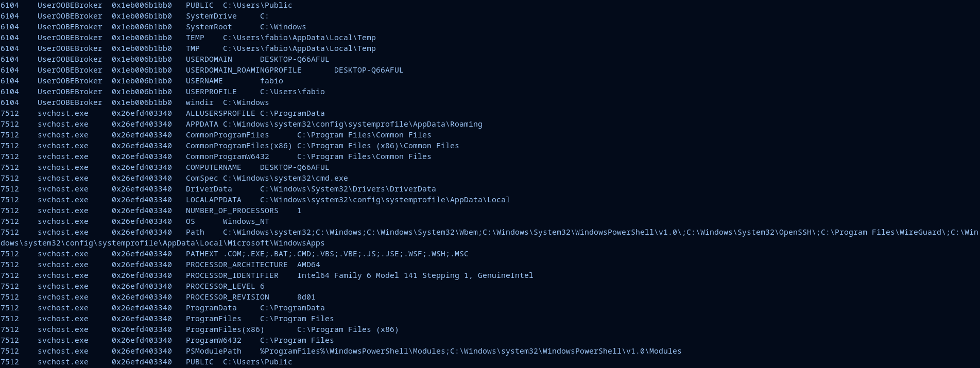Click the SystemRoot variable name

[209, 27]
